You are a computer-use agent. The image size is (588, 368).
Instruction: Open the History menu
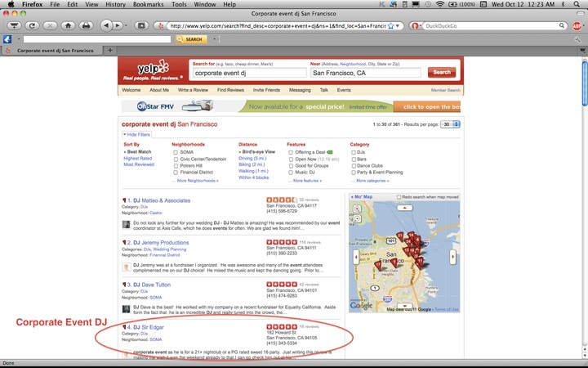pyautogui.click(x=115, y=5)
